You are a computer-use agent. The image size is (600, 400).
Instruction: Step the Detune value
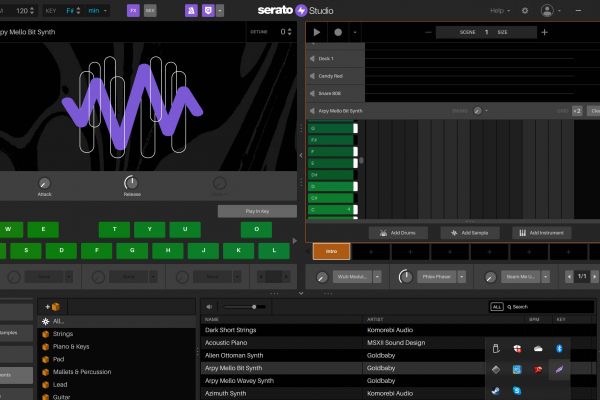[x=290, y=32]
